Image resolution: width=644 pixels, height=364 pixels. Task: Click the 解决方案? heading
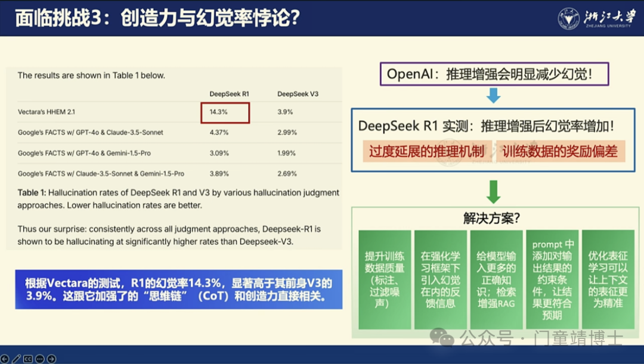[x=491, y=218]
